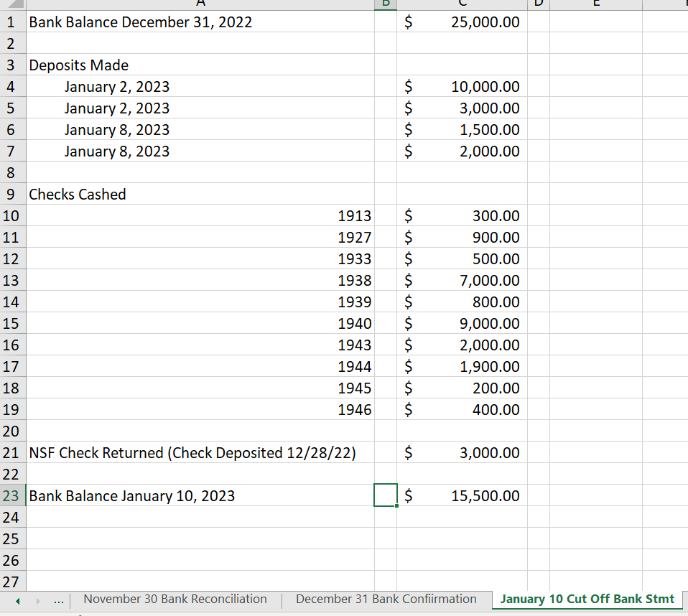Select column B header
The image size is (688, 616).
[386, 4]
